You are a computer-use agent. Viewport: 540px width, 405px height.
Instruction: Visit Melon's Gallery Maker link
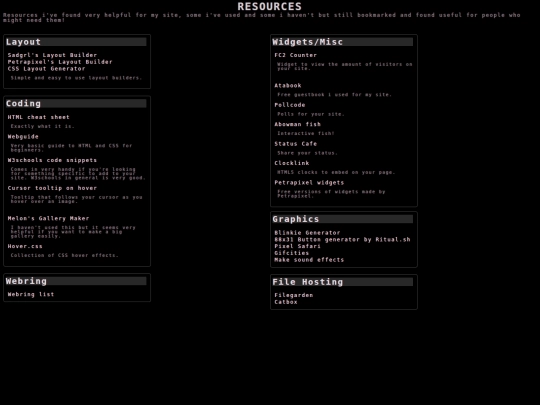(49, 218)
